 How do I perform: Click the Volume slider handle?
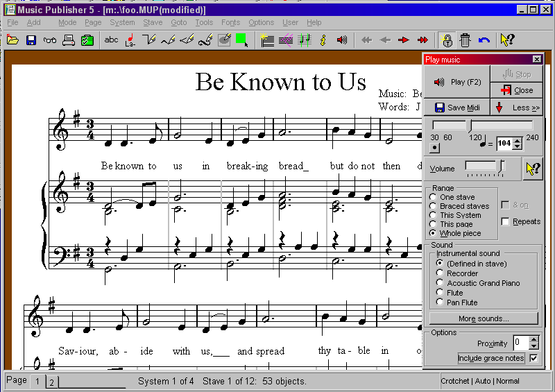click(501, 167)
